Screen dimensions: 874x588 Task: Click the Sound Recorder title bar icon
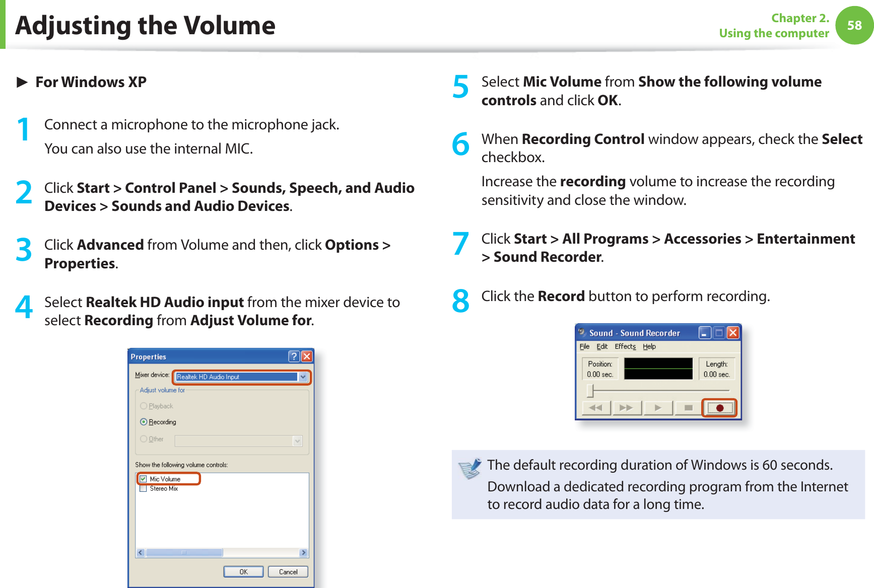click(x=582, y=332)
